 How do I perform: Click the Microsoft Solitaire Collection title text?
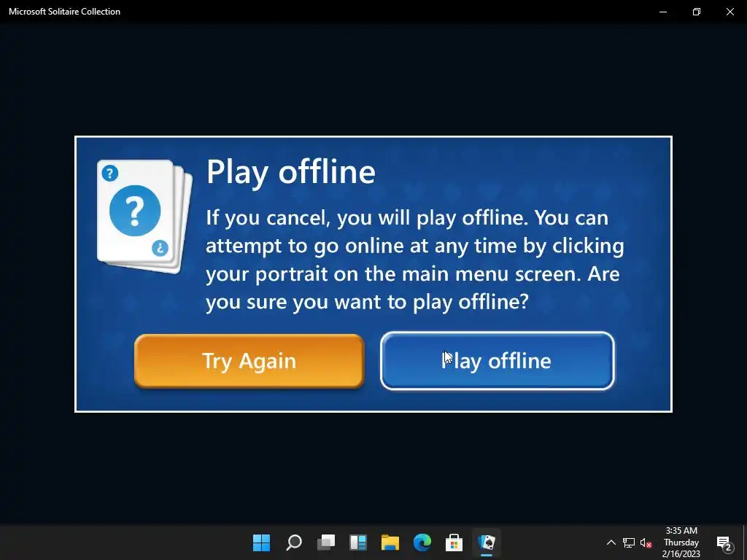(64, 12)
